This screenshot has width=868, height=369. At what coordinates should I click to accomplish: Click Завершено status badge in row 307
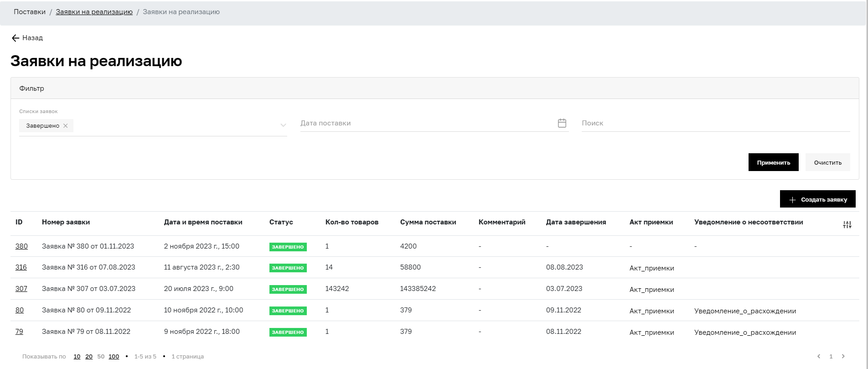click(x=288, y=289)
